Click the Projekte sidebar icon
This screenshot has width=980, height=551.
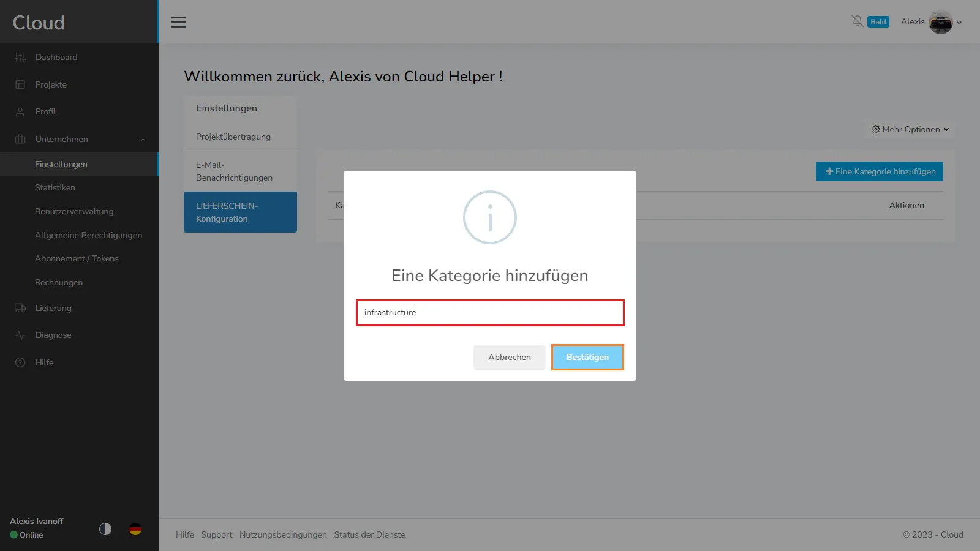(x=20, y=84)
